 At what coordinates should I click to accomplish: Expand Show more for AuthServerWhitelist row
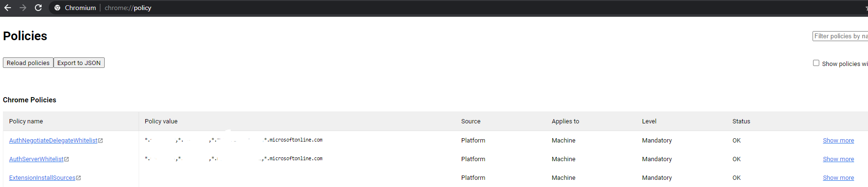tap(838, 159)
